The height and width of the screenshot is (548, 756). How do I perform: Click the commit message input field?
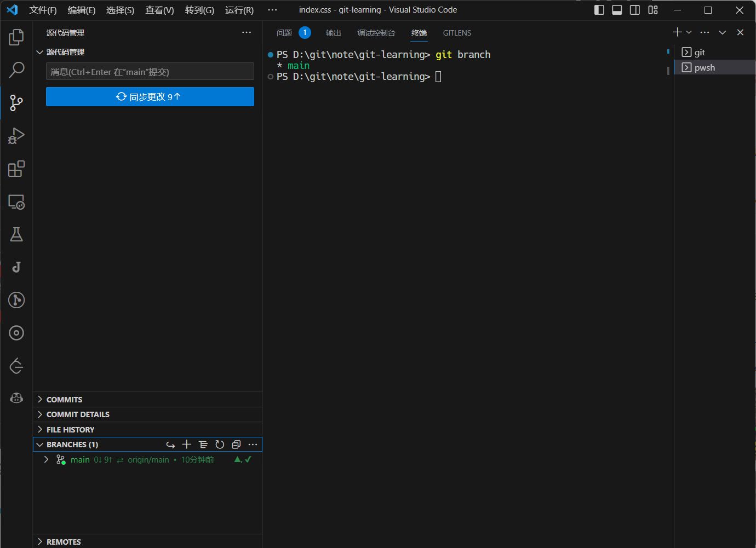[150, 72]
